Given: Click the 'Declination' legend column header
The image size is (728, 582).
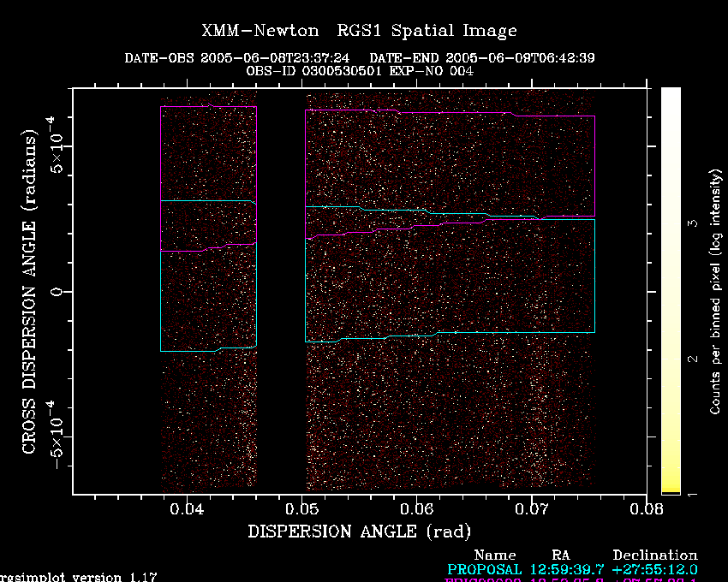Looking at the screenshot, I should (655, 555).
